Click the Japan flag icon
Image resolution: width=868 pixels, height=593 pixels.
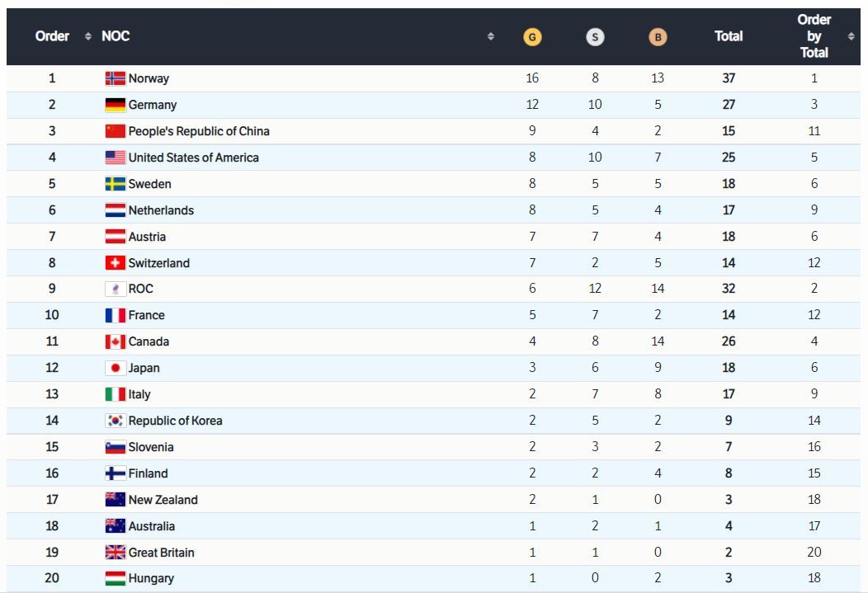click(x=115, y=369)
